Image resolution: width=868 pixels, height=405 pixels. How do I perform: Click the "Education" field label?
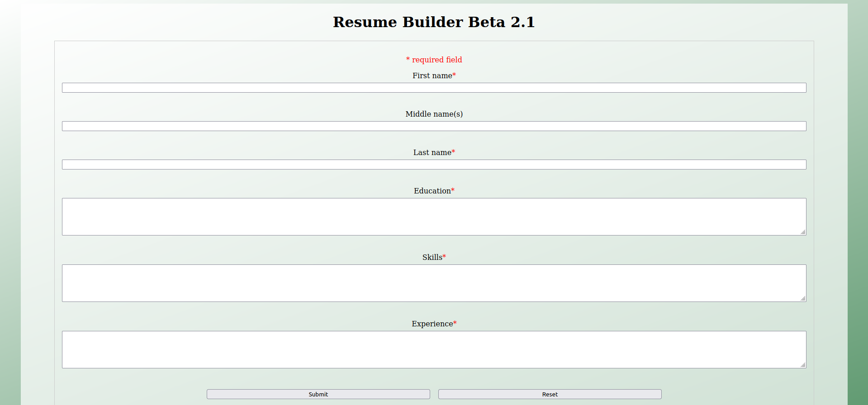[x=432, y=191]
